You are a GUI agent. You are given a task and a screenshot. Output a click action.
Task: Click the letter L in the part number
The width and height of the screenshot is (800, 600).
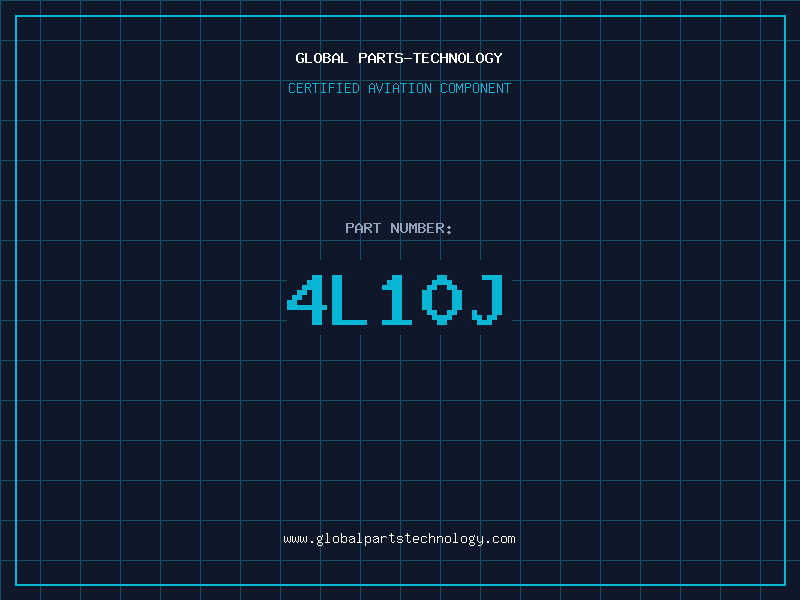(x=349, y=300)
